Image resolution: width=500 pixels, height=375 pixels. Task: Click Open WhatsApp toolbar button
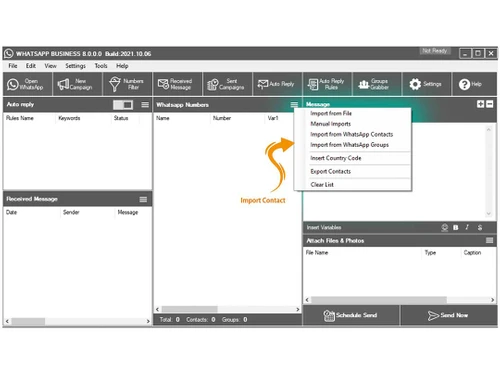27,84
